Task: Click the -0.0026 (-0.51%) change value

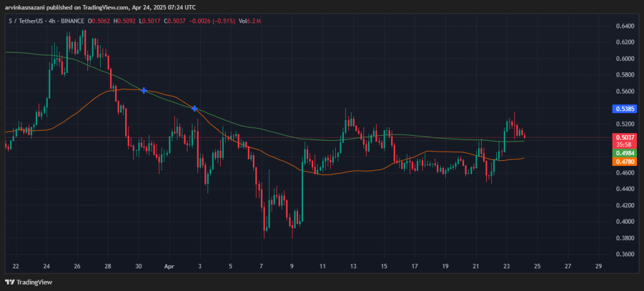Action: 213,21
